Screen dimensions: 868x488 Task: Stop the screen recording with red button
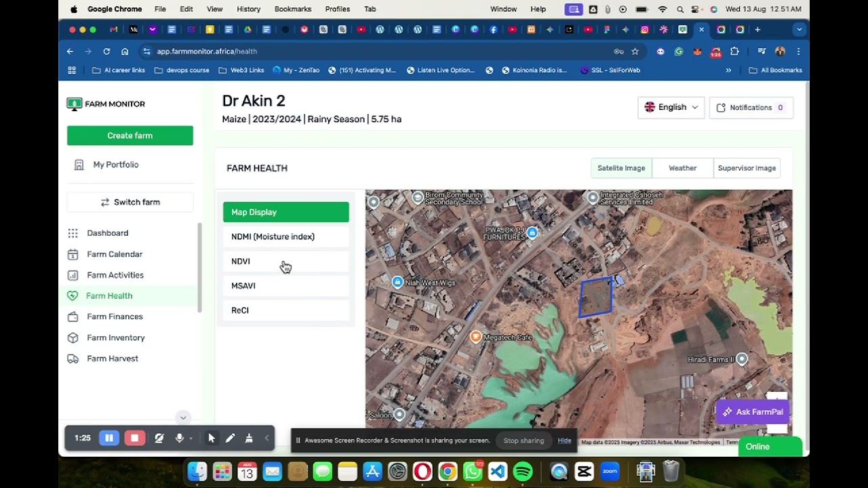click(134, 439)
